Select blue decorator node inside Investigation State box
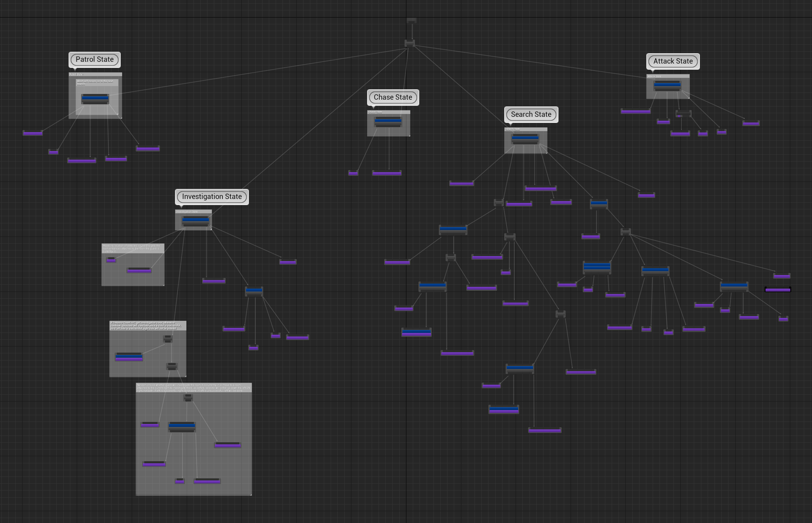The width and height of the screenshot is (812, 523). coord(195,220)
